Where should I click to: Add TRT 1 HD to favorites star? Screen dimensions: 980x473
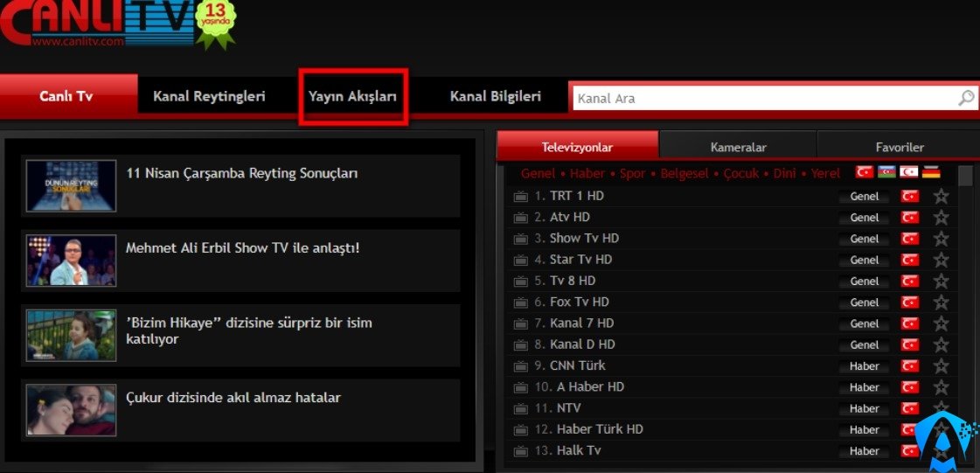941,196
